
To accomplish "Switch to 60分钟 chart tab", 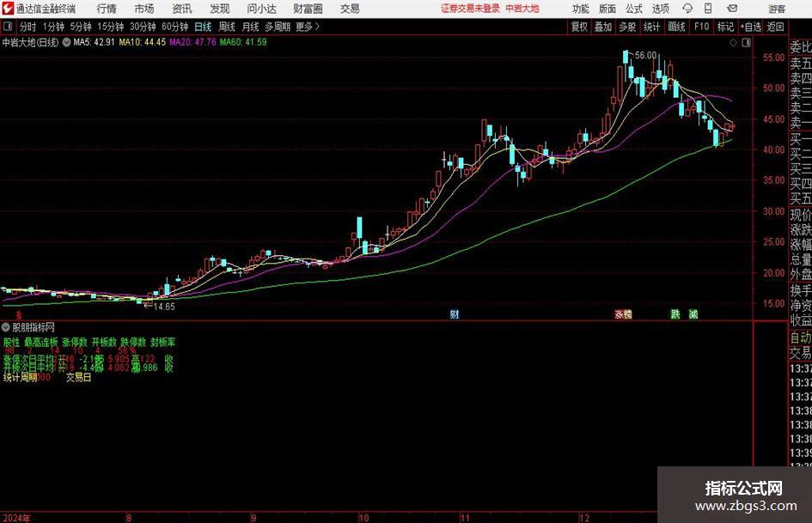I will coord(174,27).
